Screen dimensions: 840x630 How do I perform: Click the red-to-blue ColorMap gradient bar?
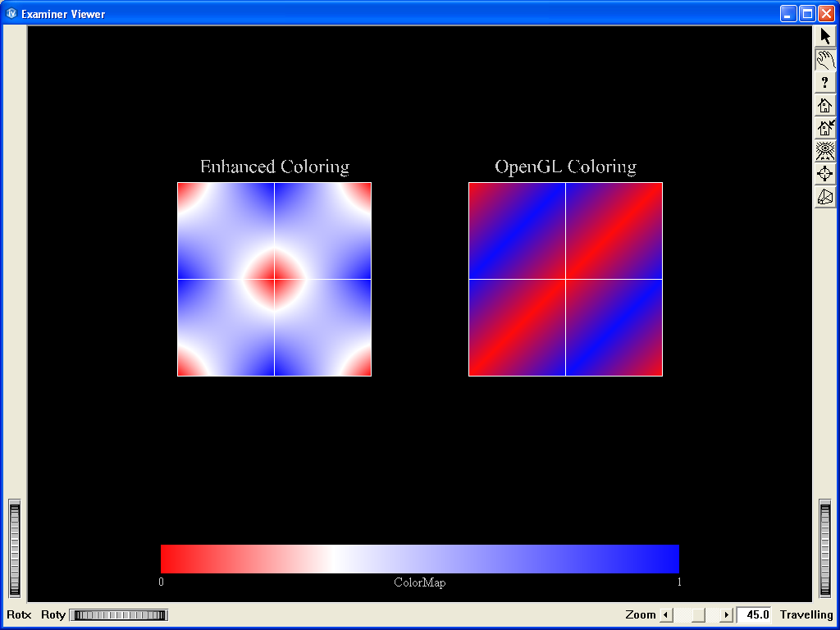pos(419,559)
